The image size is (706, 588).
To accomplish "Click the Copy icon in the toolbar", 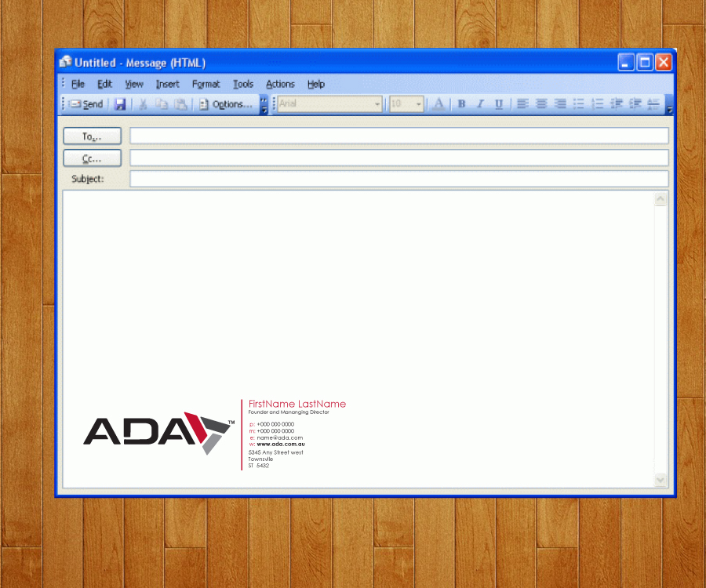I will (162, 104).
